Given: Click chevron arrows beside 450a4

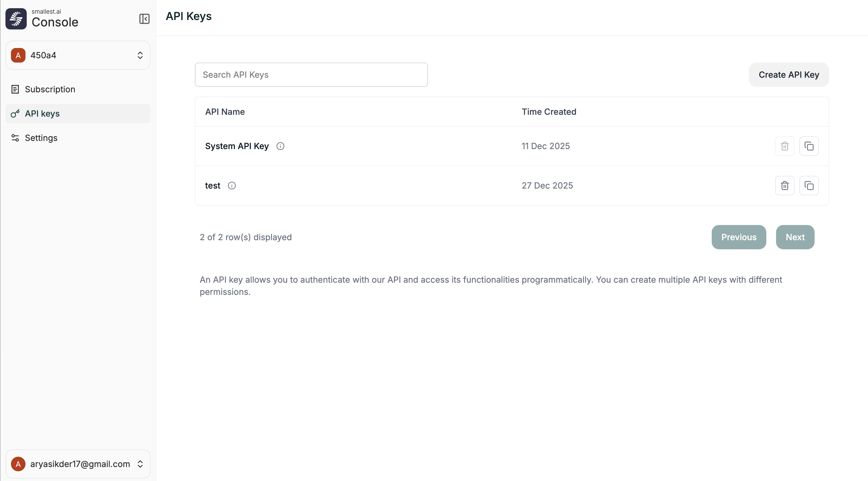Looking at the screenshot, I should pos(140,55).
